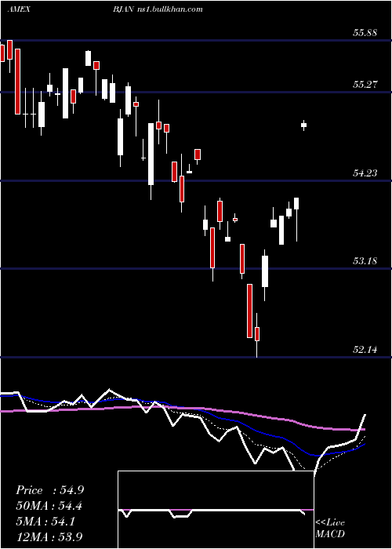Click the <<Live MACD label
392x549 pixels.
click(x=330, y=528)
